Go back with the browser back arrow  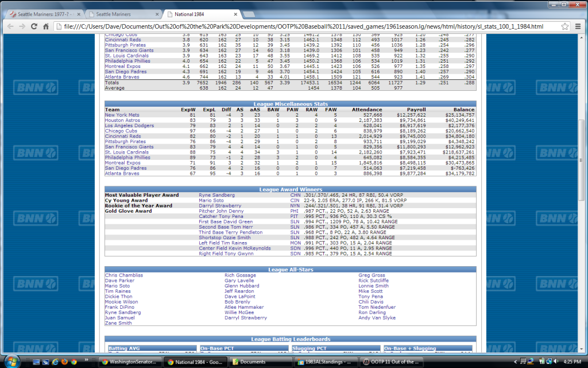pos(10,26)
